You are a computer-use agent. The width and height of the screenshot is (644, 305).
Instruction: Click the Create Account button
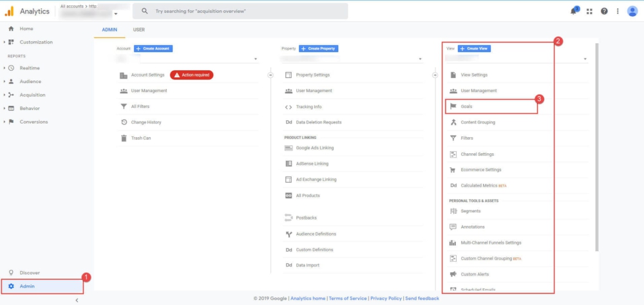pos(153,48)
